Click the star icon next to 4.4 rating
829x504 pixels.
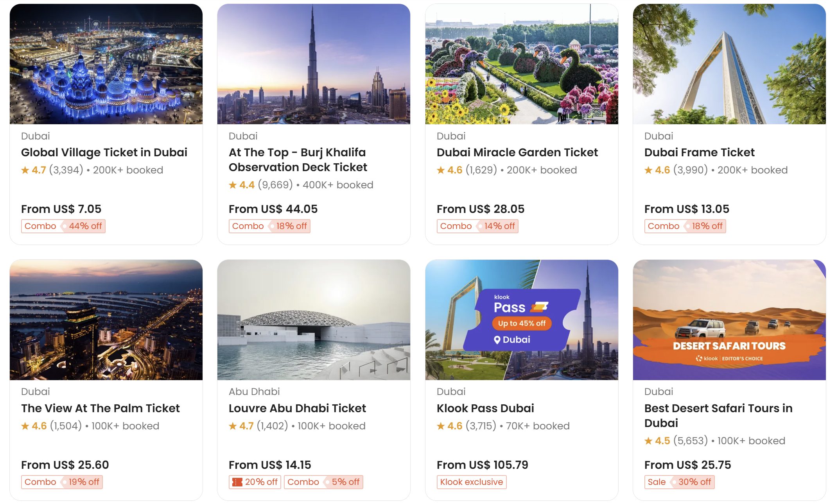tap(233, 185)
